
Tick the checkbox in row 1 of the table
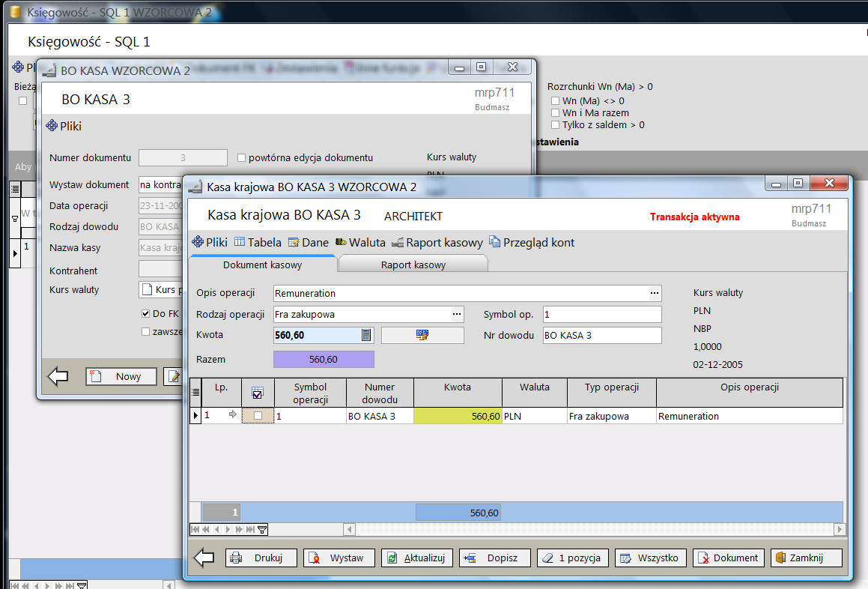click(x=258, y=416)
